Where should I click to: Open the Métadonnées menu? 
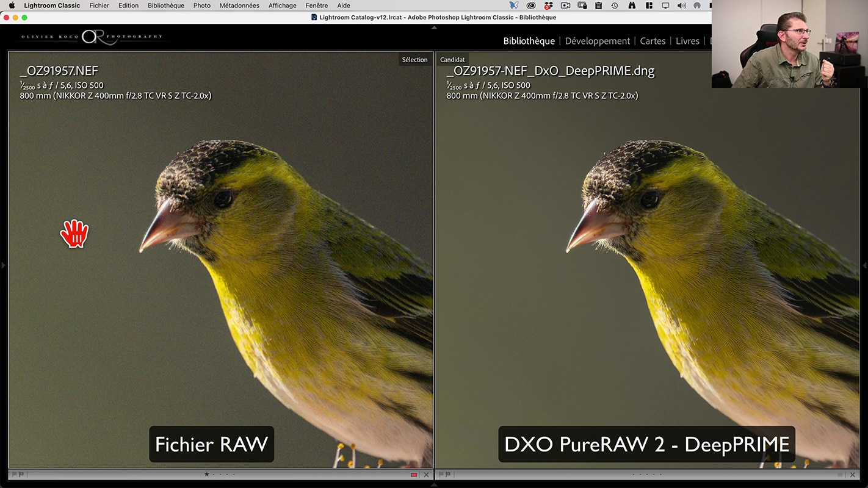tap(239, 5)
